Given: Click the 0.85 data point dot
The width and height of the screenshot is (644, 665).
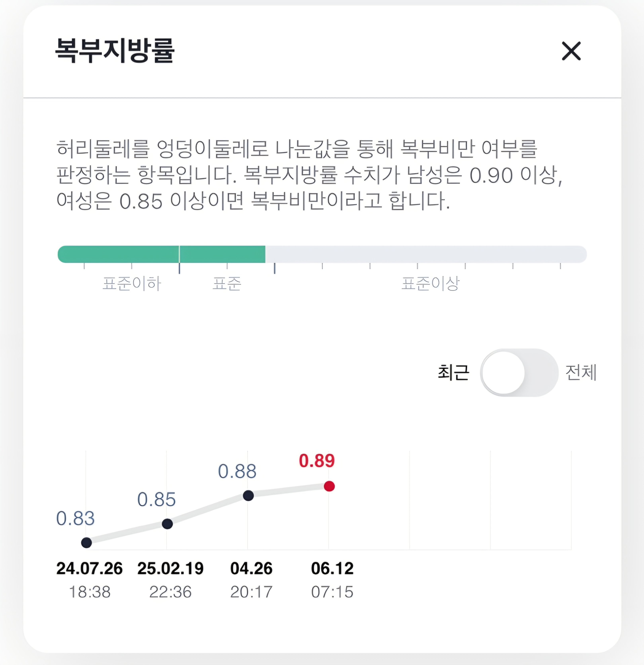Looking at the screenshot, I should pos(167,524).
